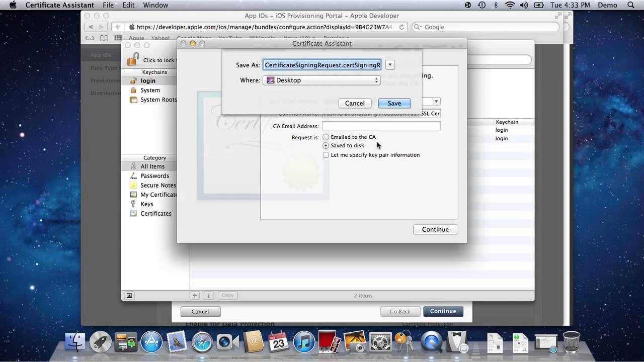Click Continue in Certificate Assistant window

click(x=435, y=229)
